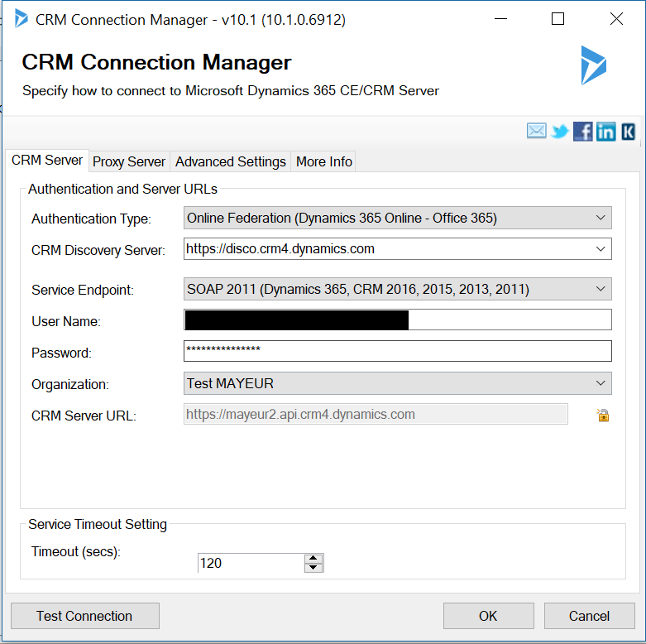Click the 'Service Timeout Setting' group title

pyautogui.click(x=98, y=524)
